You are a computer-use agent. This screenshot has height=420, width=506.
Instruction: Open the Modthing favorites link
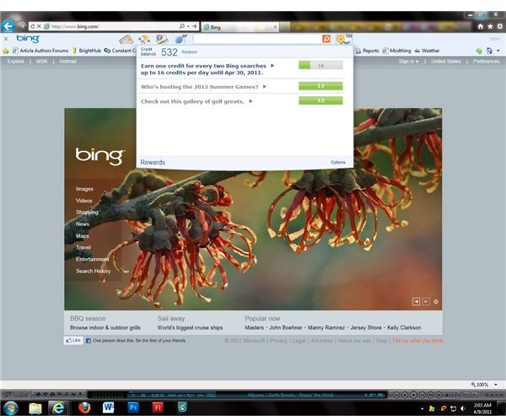pos(397,51)
